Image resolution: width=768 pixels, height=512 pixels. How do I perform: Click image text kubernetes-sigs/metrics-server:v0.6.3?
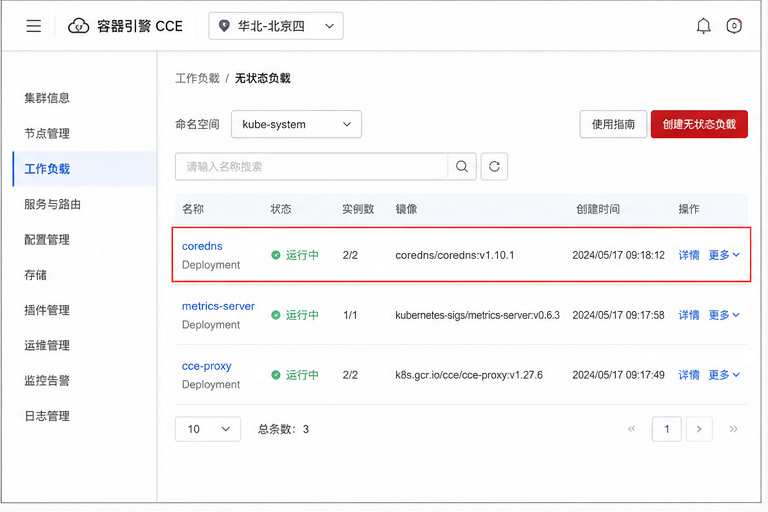coord(478,315)
